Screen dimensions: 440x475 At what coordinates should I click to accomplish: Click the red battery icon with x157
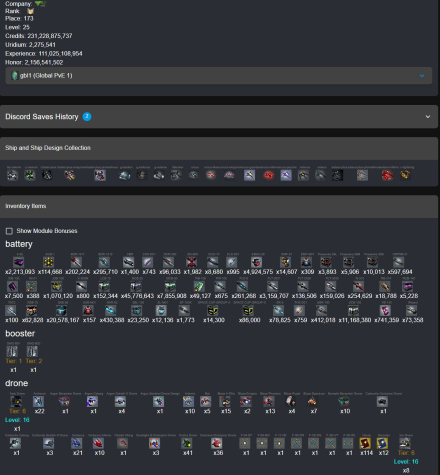[x=88, y=310]
